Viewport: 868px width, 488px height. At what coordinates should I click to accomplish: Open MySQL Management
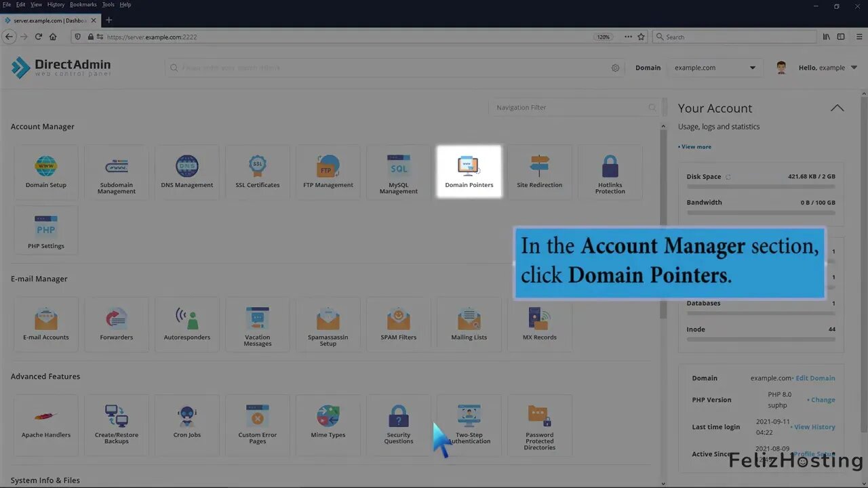(x=399, y=171)
